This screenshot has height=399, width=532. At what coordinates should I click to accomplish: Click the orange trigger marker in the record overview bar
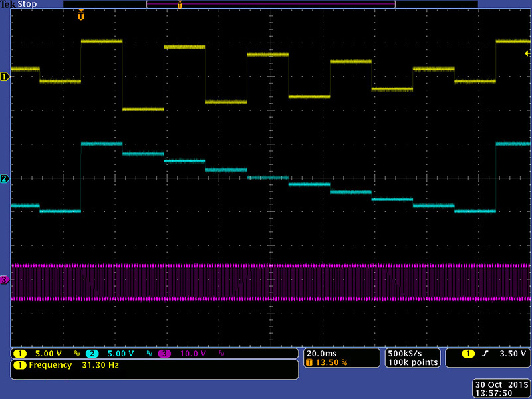(x=179, y=5)
